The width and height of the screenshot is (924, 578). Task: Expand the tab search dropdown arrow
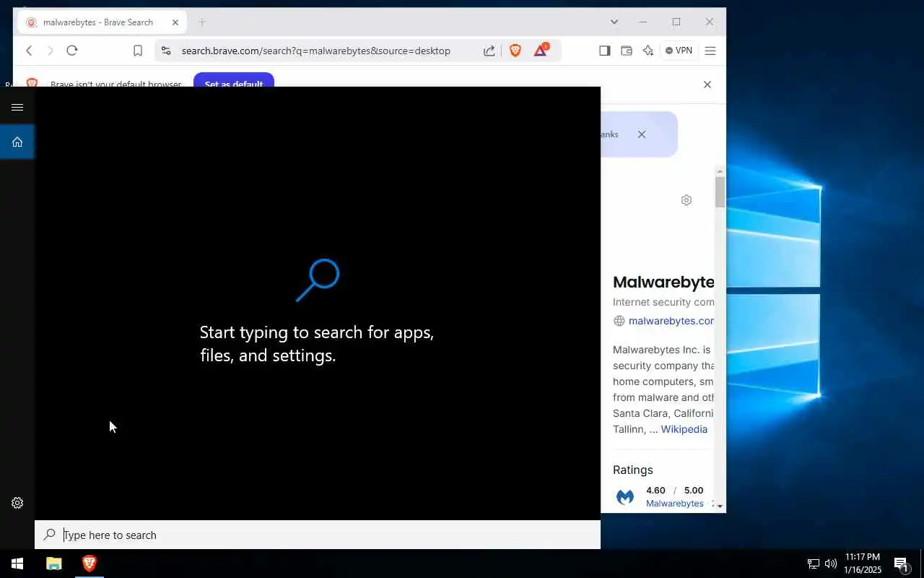pos(614,22)
